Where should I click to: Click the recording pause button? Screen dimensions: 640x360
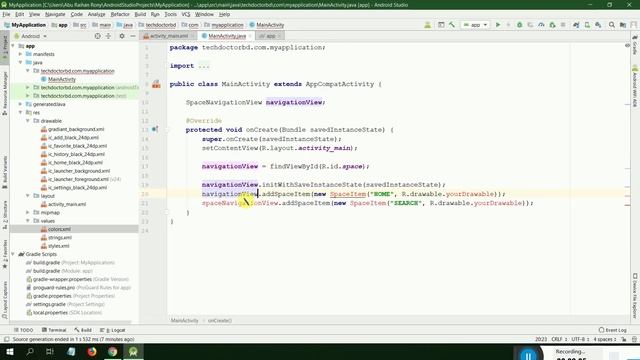(528, 355)
